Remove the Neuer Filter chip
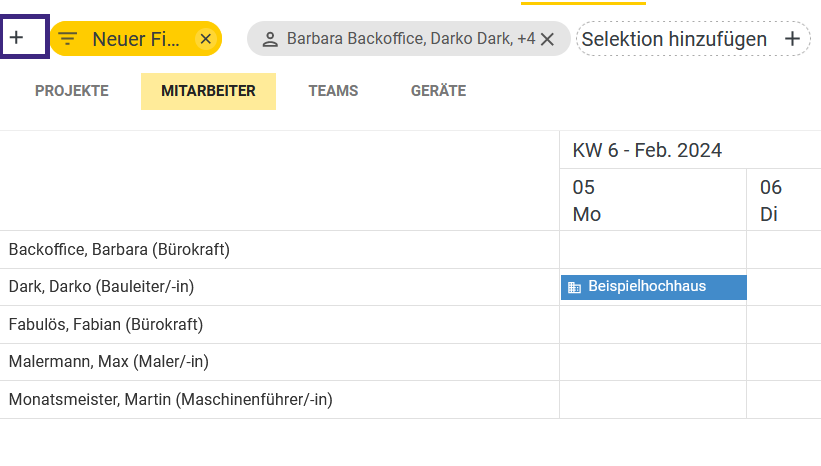821x466 pixels. [205, 39]
